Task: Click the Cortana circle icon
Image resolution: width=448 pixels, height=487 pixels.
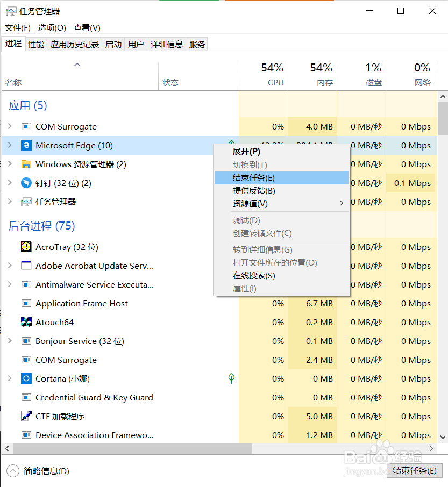Action: [x=26, y=378]
